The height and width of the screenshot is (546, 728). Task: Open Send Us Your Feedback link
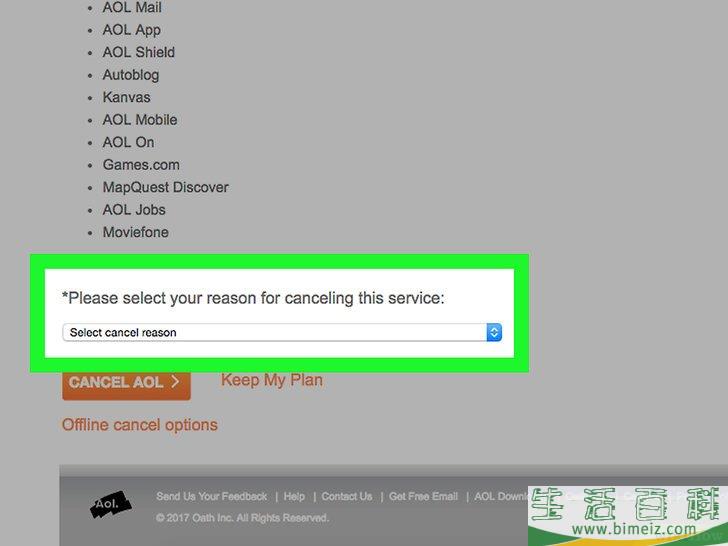tap(212, 496)
